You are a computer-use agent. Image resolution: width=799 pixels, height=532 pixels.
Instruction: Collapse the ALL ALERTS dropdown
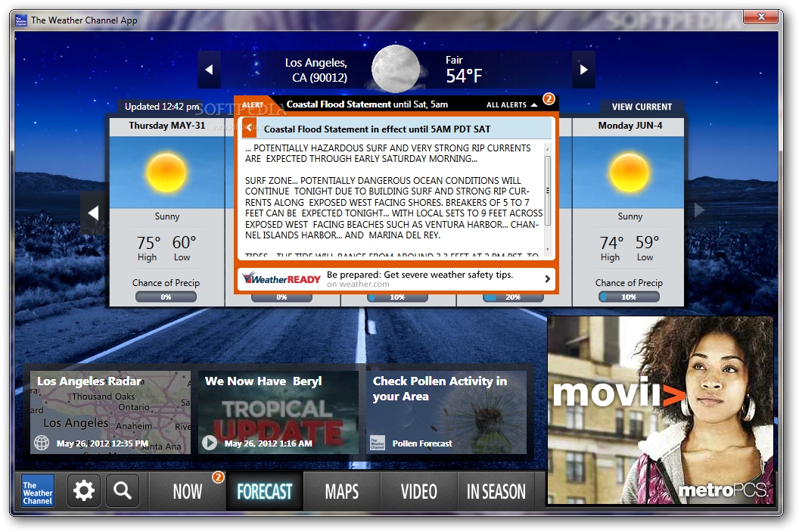(511, 104)
